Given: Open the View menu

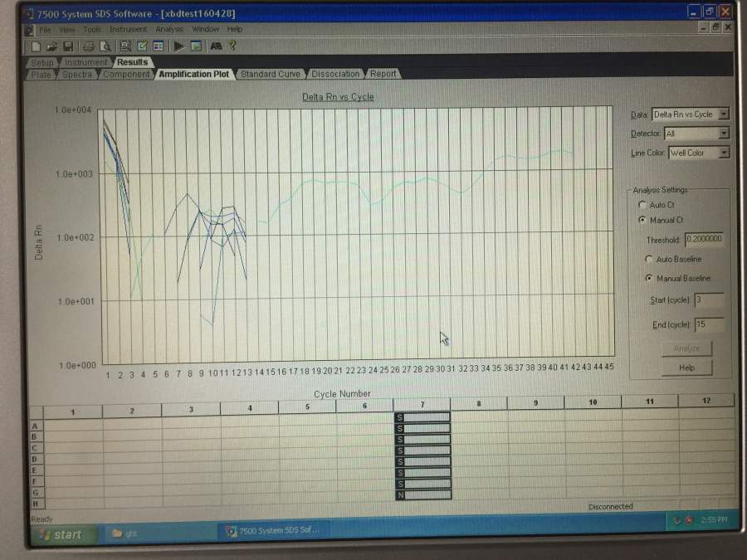Looking at the screenshot, I should [x=66, y=30].
